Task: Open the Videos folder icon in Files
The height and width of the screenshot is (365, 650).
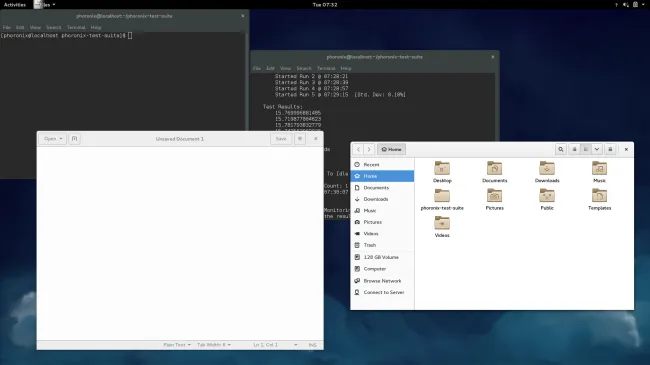Action: point(442,223)
